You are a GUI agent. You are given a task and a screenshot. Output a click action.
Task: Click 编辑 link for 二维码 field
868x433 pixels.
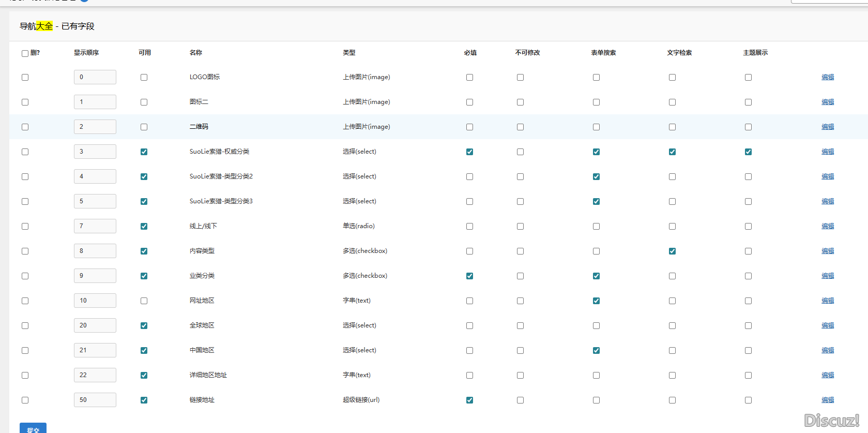pos(827,127)
